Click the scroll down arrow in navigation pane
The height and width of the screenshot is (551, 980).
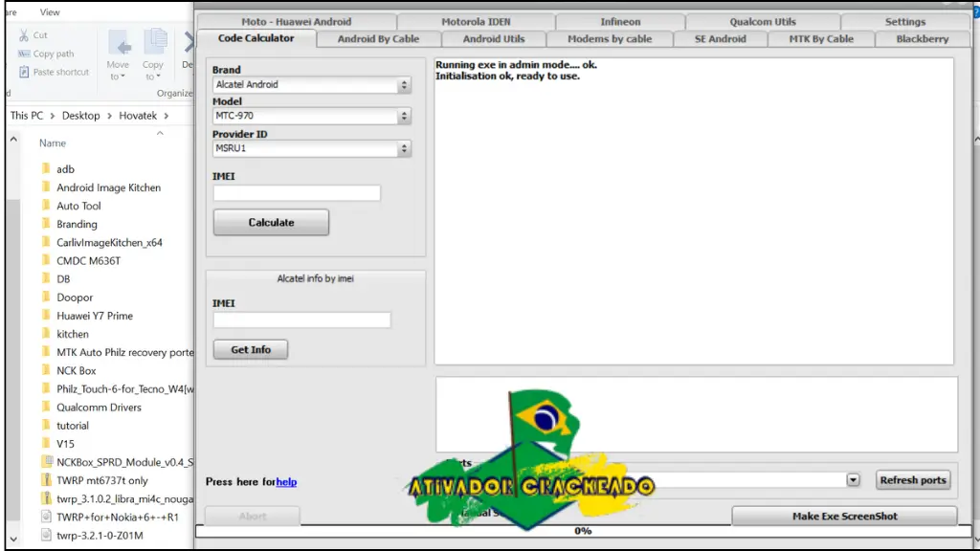[x=13, y=539]
